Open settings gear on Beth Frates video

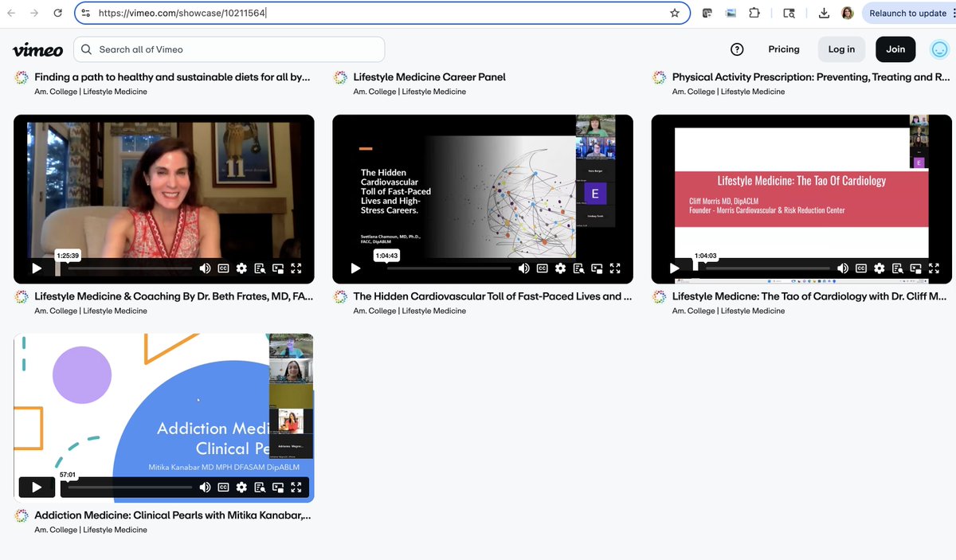(241, 268)
